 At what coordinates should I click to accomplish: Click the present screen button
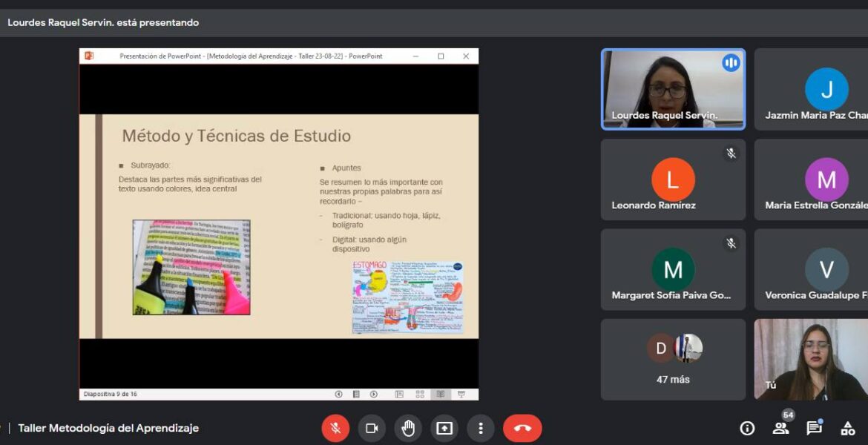point(444,428)
